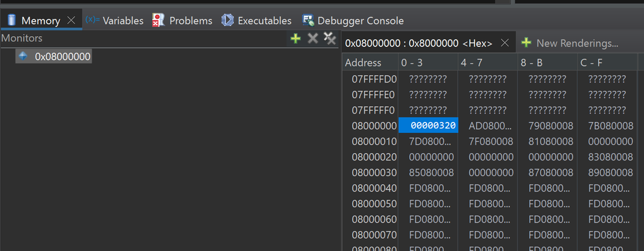Open the Problems tab
The height and width of the screenshot is (251, 644).
(182, 20)
